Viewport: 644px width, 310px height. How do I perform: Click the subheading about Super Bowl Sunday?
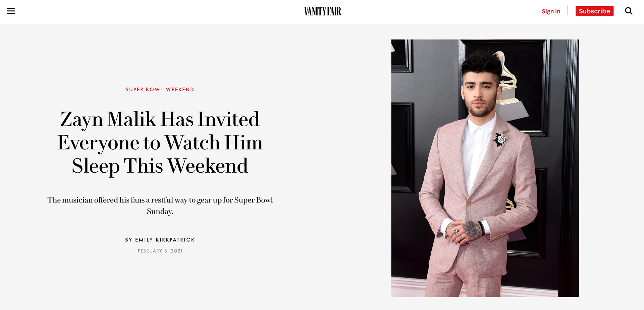pyautogui.click(x=160, y=206)
